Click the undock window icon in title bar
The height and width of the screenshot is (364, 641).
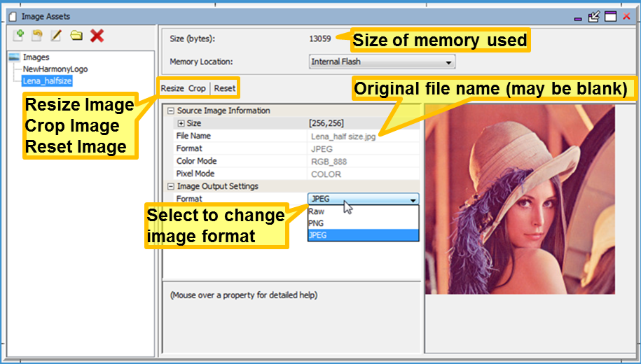coord(593,17)
